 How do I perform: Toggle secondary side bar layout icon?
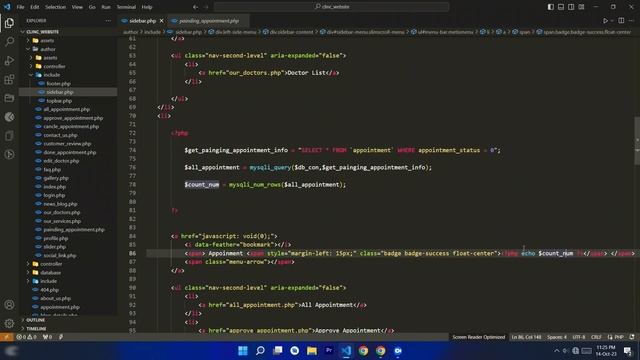tap(571, 7)
